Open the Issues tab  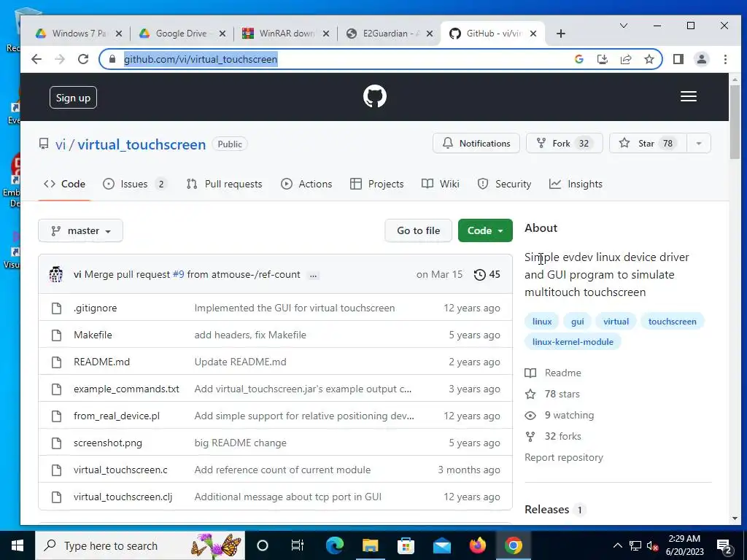pos(135,184)
